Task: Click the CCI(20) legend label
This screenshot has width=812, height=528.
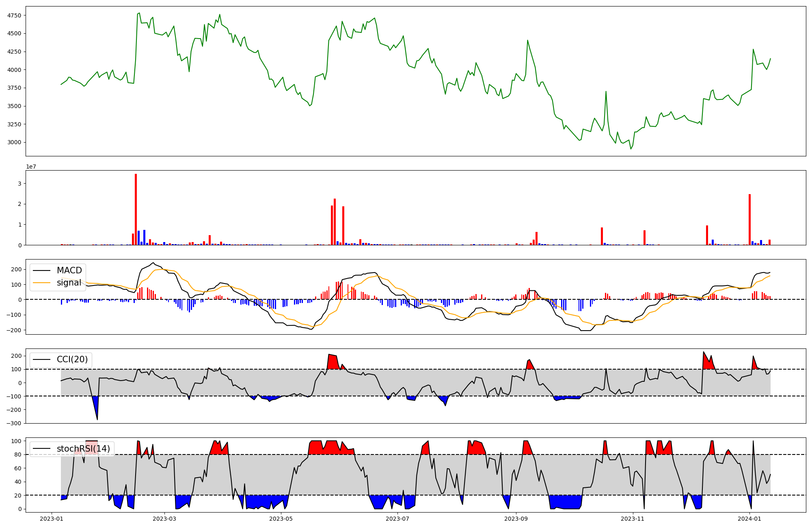Action: (72, 359)
